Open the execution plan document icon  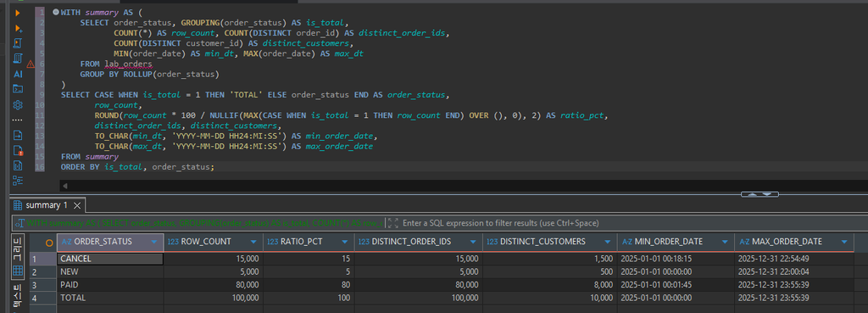point(18,59)
